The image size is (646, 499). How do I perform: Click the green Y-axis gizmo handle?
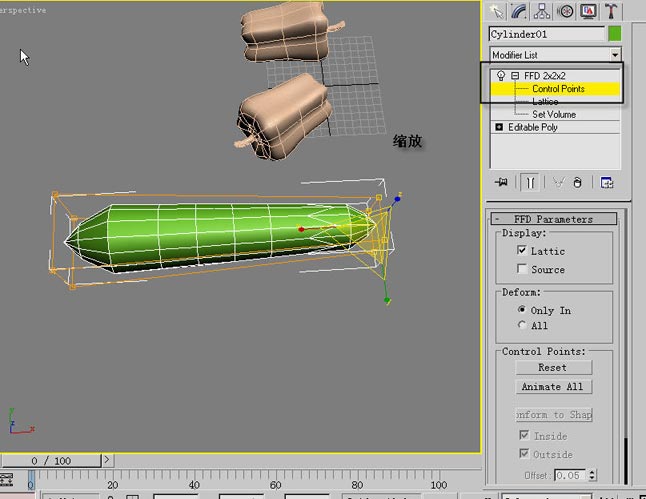click(x=387, y=300)
